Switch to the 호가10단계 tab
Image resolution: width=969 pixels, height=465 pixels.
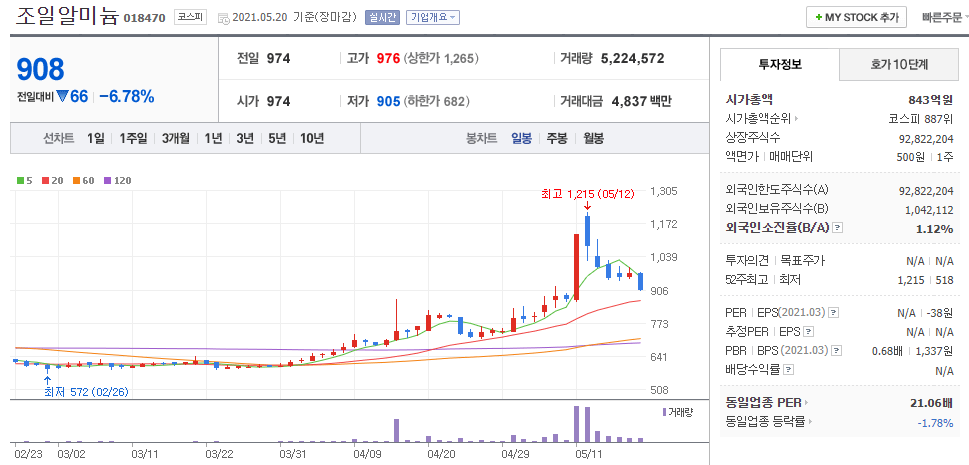899,64
